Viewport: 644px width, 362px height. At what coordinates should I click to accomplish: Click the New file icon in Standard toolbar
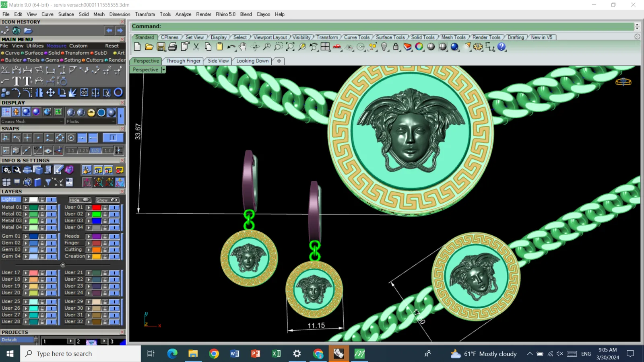tap(137, 47)
